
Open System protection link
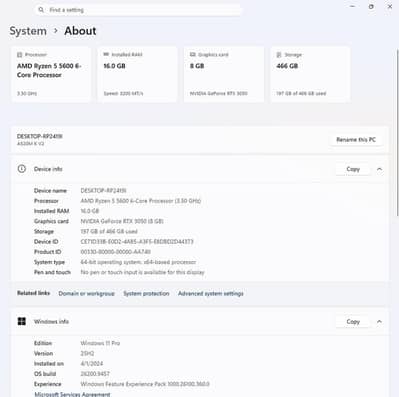(146, 294)
